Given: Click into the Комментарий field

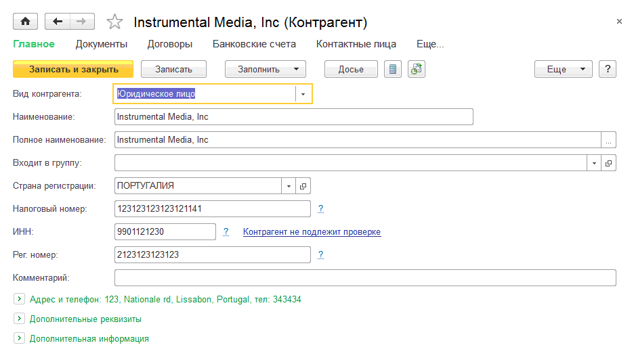Looking at the screenshot, I should click(x=365, y=278).
